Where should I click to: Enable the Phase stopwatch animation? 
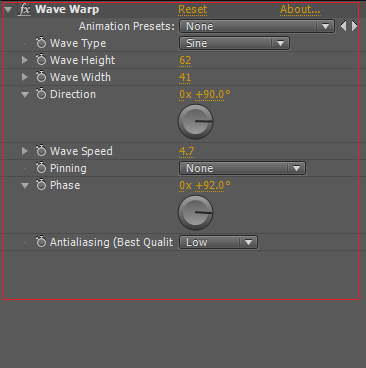[x=41, y=185]
